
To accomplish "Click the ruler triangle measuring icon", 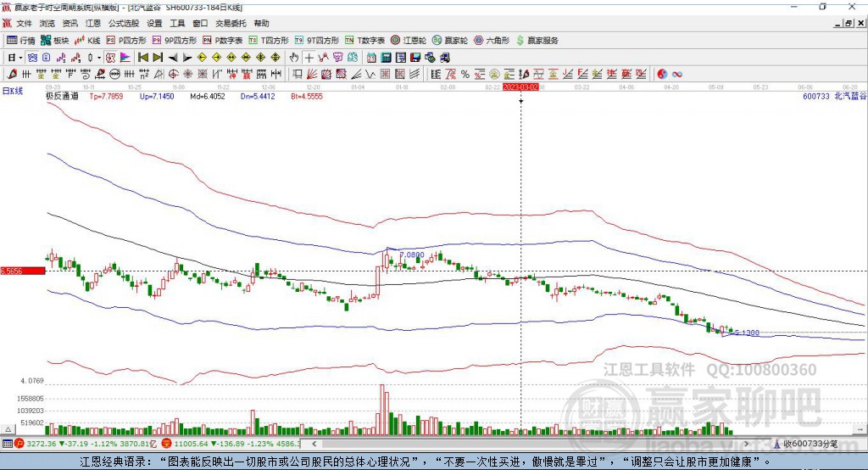I will (x=159, y=75).
